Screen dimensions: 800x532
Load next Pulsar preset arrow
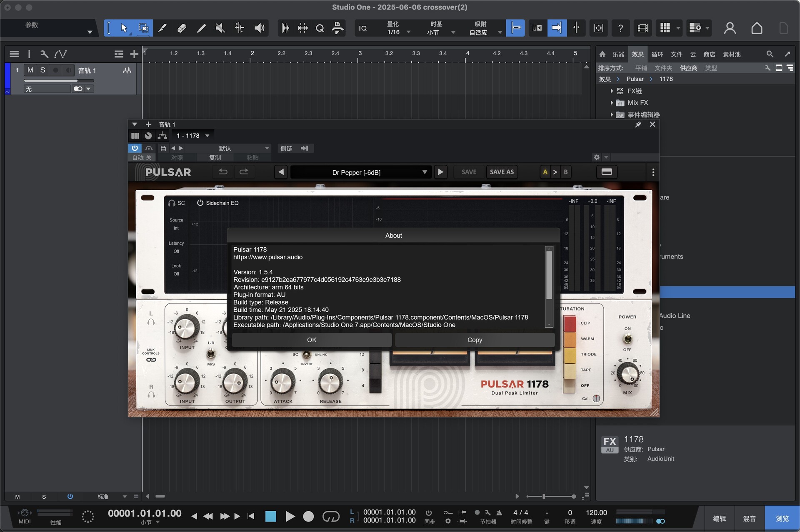(x=440, y=172)
